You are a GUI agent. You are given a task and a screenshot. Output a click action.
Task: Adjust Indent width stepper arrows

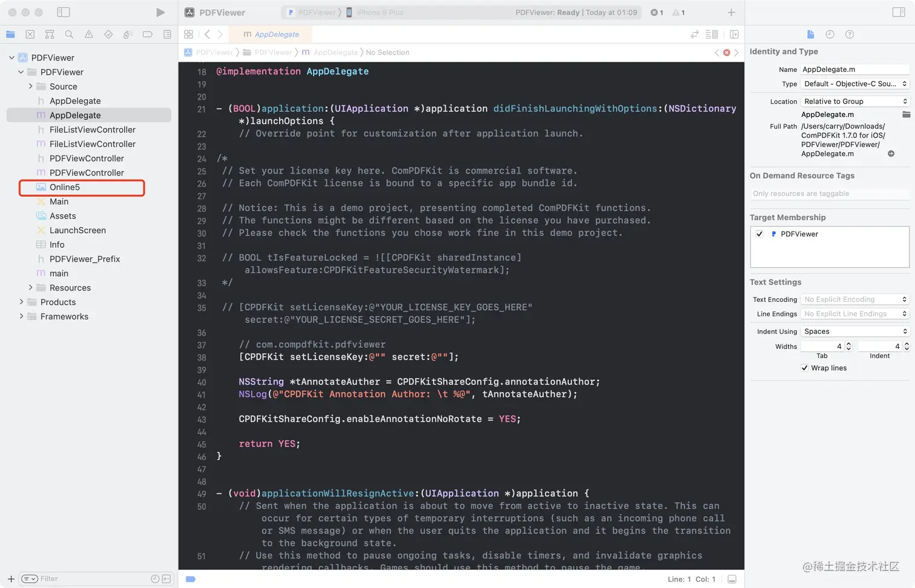click(x=907, y=347)
